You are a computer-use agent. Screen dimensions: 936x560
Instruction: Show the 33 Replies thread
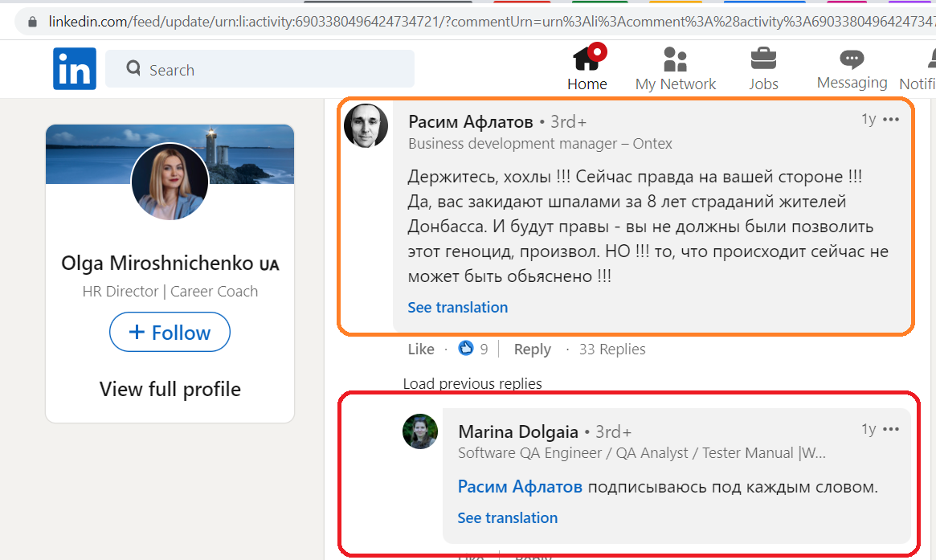tap(612, 349)
